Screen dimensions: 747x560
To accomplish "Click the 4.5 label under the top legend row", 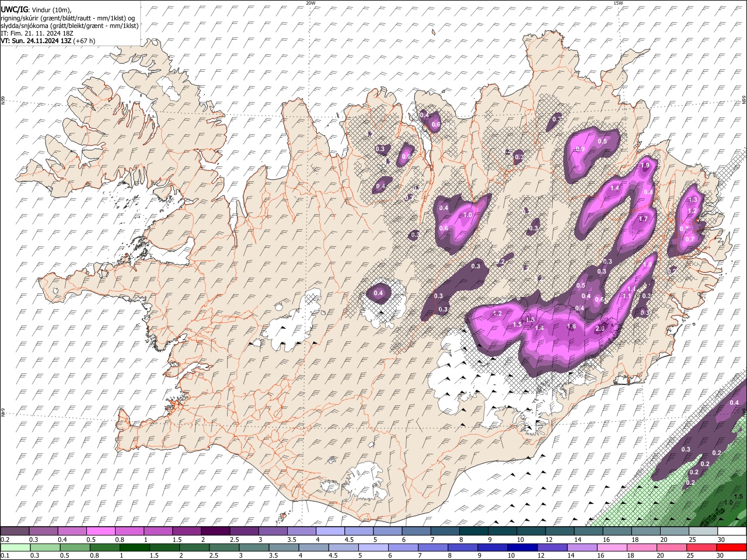I will coord(349,540).
